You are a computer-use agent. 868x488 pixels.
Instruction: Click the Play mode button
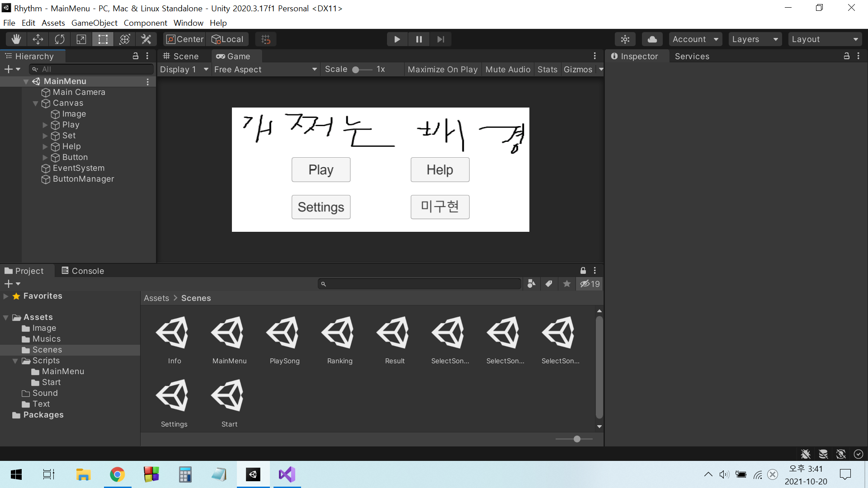[x=397, y=39]
